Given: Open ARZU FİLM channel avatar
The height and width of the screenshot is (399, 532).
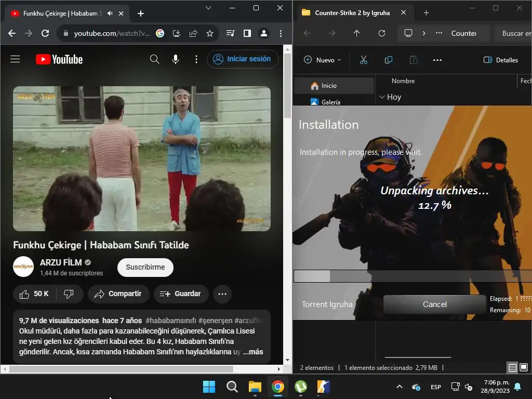Looking at the screenshot, I should (23, 267).
